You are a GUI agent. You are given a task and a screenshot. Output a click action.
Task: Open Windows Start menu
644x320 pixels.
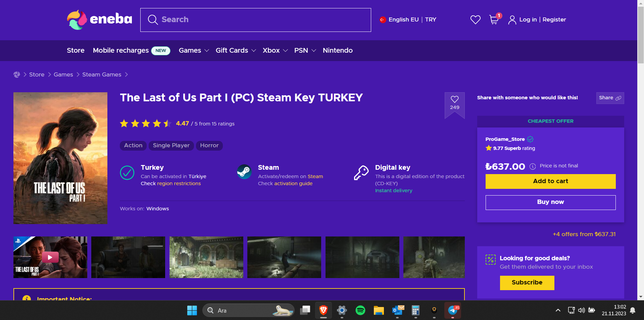[x=192, y=311]
